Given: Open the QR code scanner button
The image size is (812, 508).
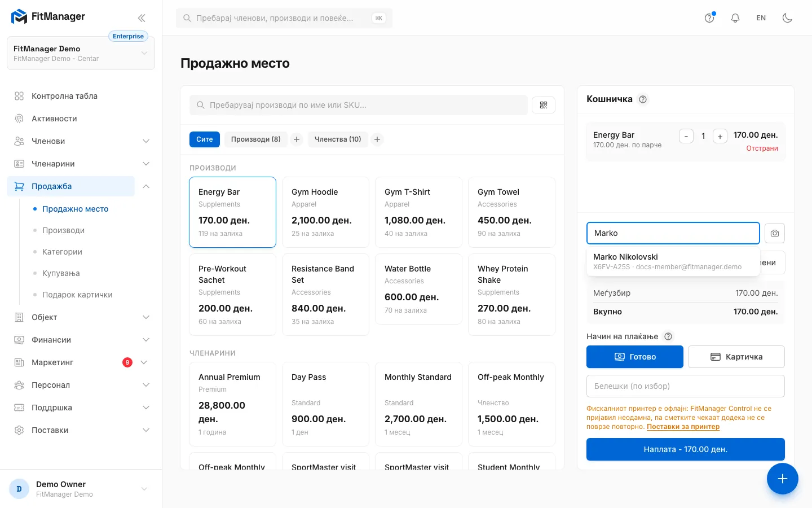Looking at the screenshot, I should 544,105.
